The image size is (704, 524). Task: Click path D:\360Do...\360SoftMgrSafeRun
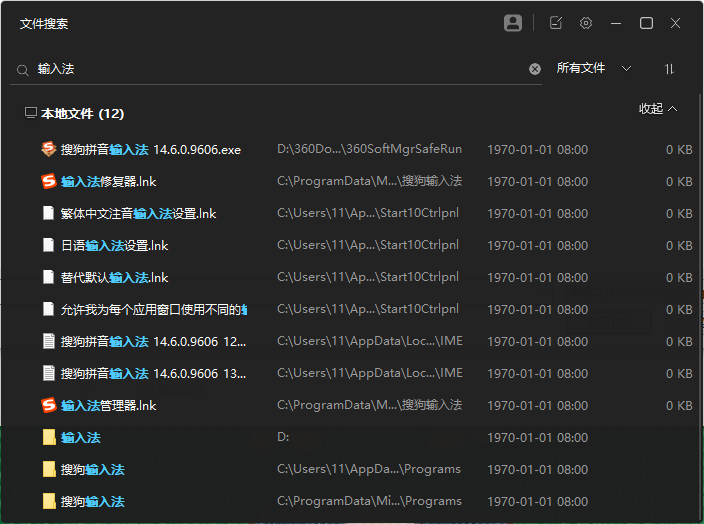(x=370, y=149)
